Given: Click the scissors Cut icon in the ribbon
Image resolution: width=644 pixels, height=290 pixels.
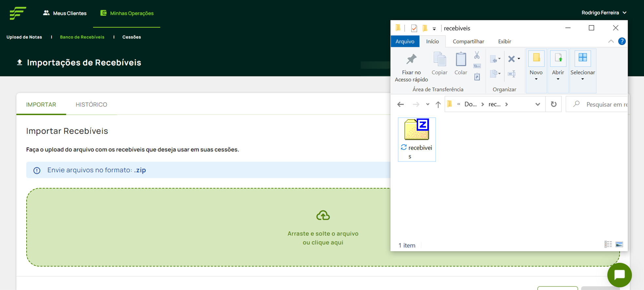Looking at the screenshot, I should pyautogui.click(x=477, y=55).
